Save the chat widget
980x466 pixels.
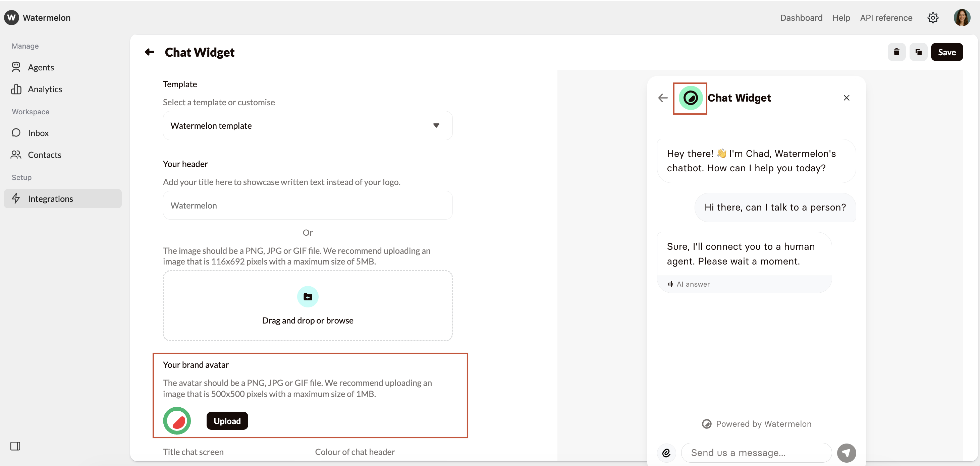click(x=946, y=52)
